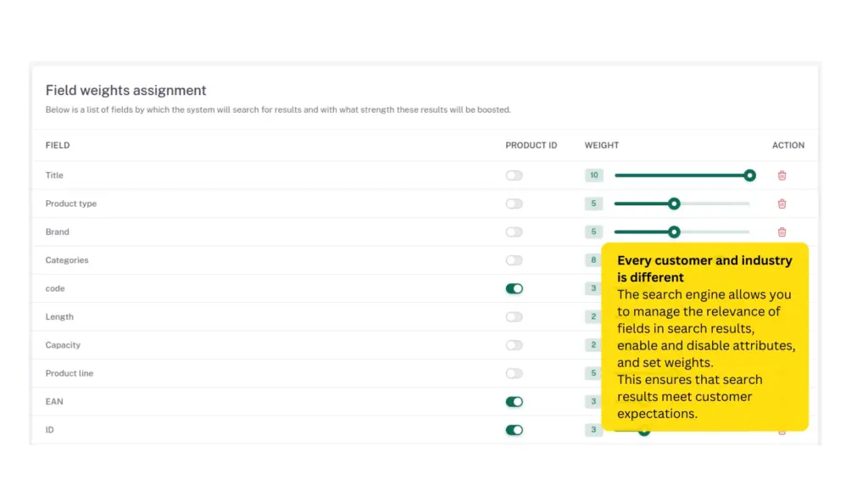Click the Capacity weight value 2

click(x=593, y=345)
